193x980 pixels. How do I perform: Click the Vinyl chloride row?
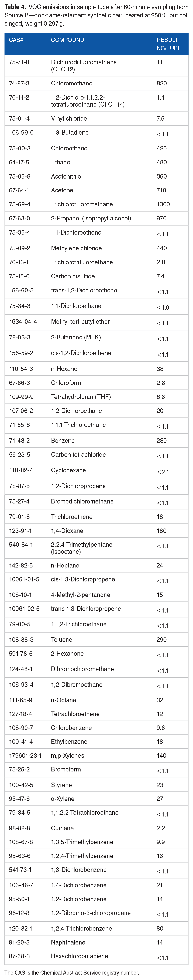click(x=96, y=118)
